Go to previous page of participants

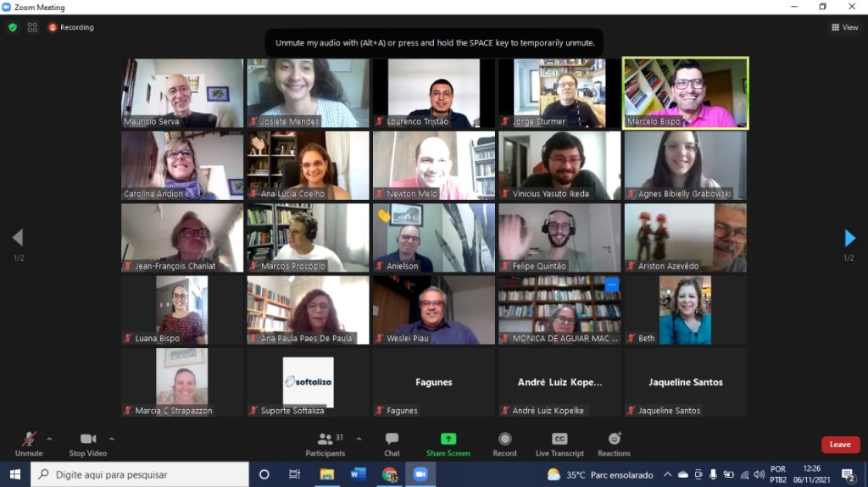pyautogui.click(x=18, y=238)
